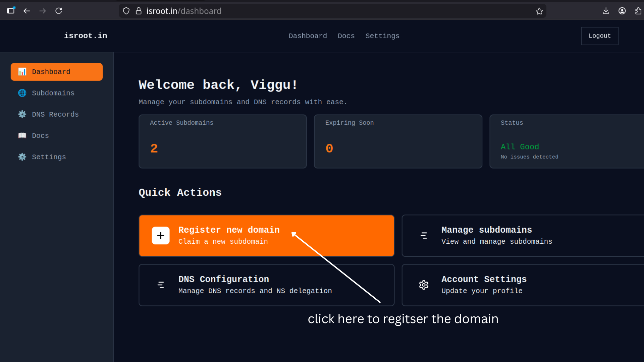Click the list icon on Manage subdomains card
This screenshot has height=362, width=644.
[x=424, y=236]
